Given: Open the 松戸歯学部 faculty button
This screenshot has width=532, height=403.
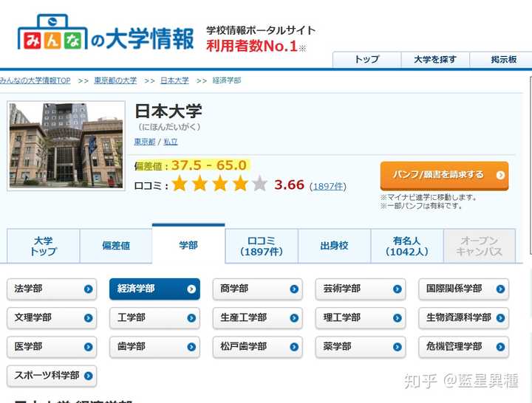Looking at the screenshot, I should 258,347.
